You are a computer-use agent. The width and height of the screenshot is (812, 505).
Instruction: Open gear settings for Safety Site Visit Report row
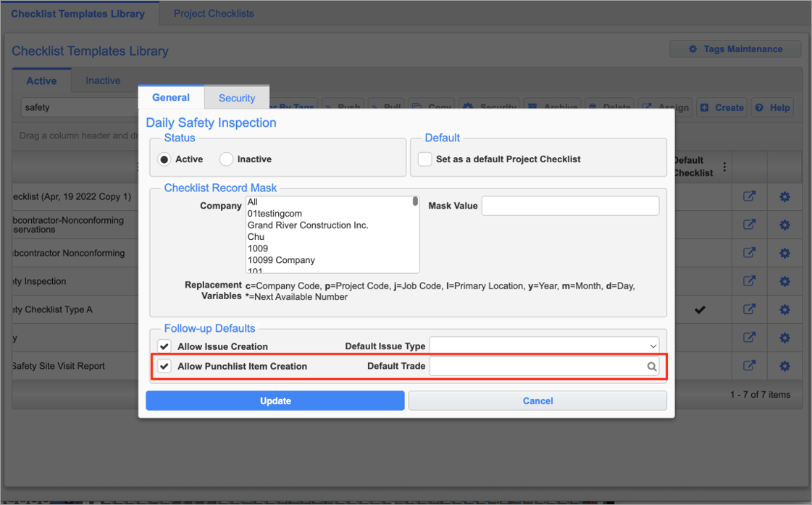[x=784, y=366]
